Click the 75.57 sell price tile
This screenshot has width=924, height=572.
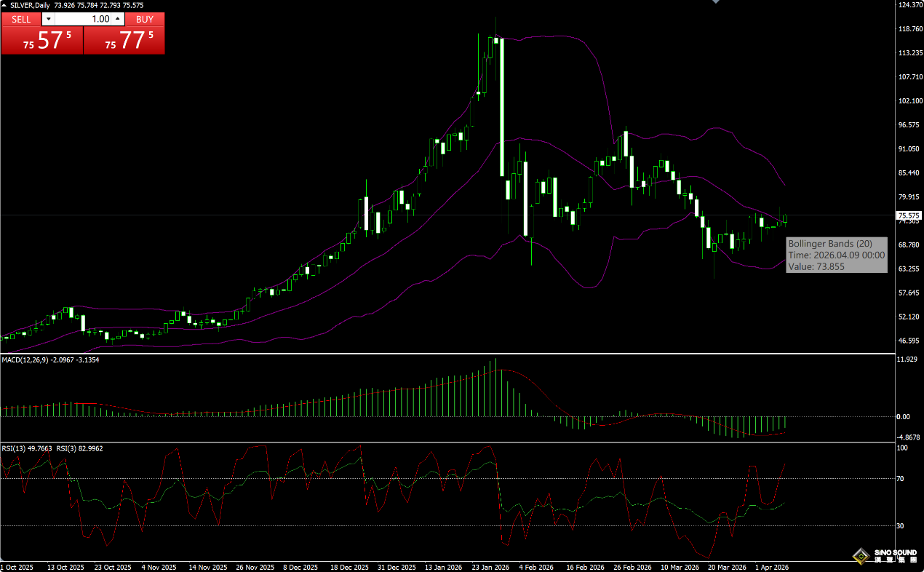click(x=42, y=41)
